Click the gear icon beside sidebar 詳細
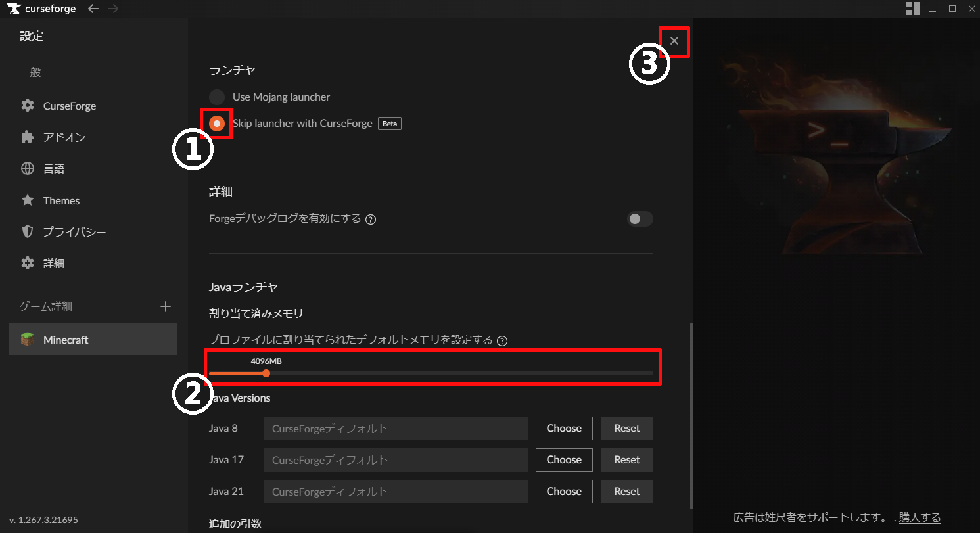Image resolution: width=980 pixels, height=533 pixels. [28, 264]
